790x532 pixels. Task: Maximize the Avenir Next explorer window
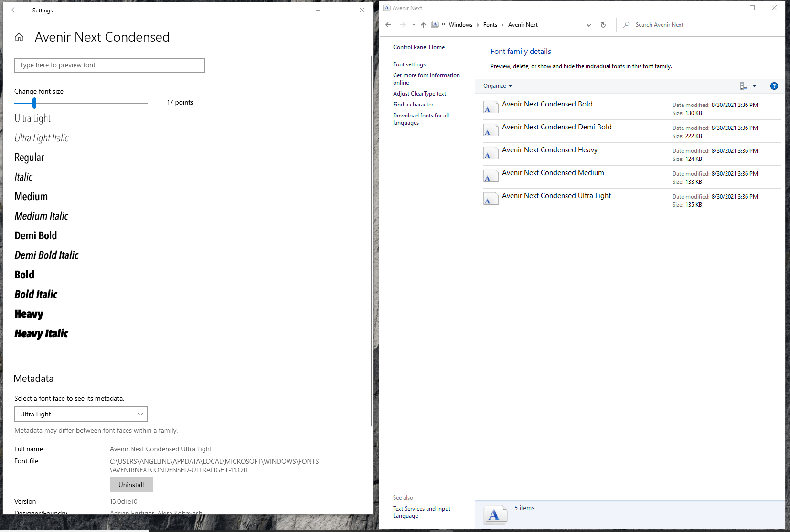(752, 8)
